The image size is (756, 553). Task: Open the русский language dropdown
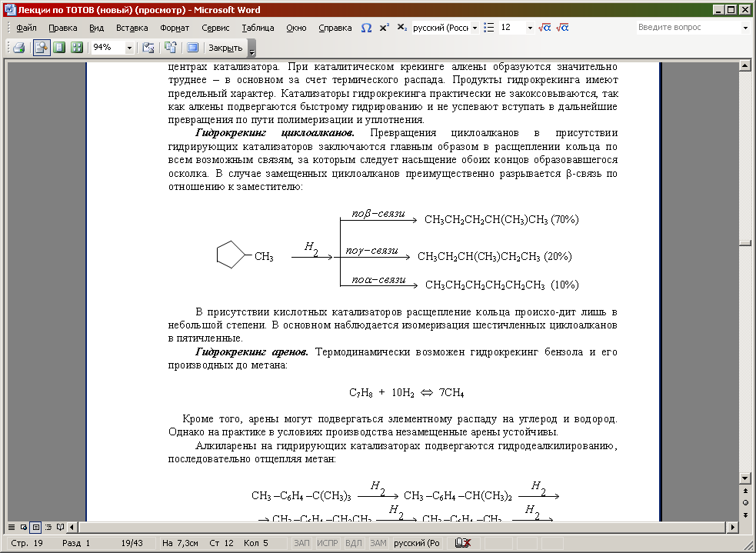click(x=475, y=28)
